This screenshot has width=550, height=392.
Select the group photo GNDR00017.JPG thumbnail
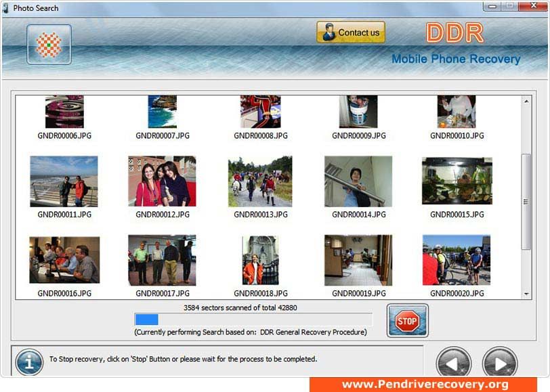click(162, 260)
